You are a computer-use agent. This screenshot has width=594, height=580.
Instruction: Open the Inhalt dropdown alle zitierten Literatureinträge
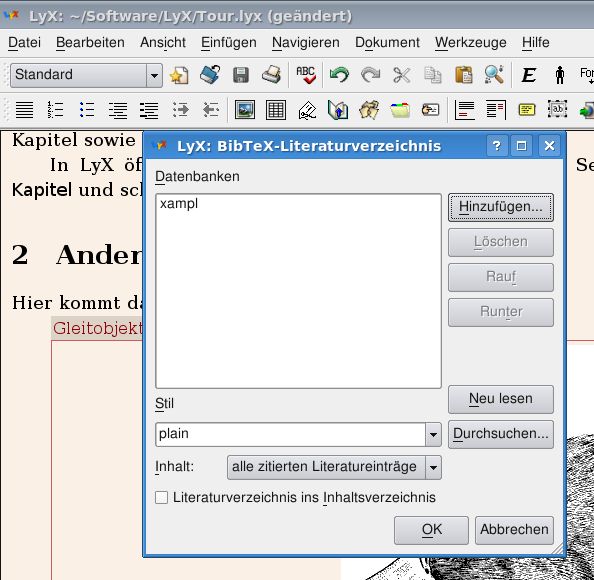pyautogui.click(x=334, y=467)
